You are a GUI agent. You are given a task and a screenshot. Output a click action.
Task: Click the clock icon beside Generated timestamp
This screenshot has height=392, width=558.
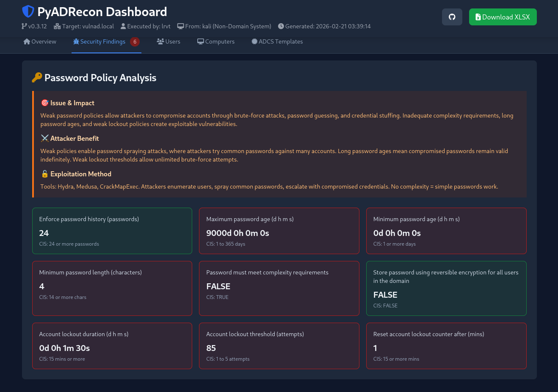281,26
